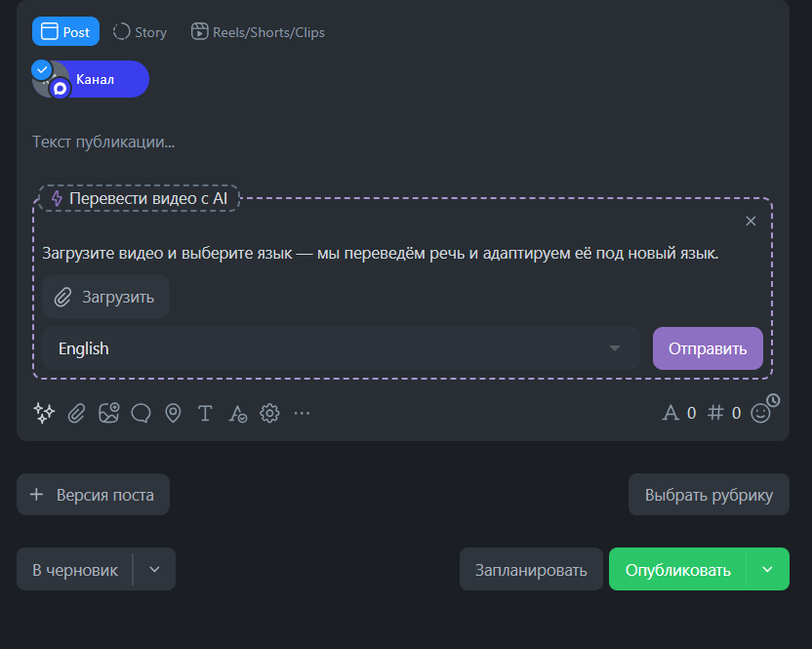Click the add image icon
The width and height of the screenshot is (812, 649).
tap(108, 413)
